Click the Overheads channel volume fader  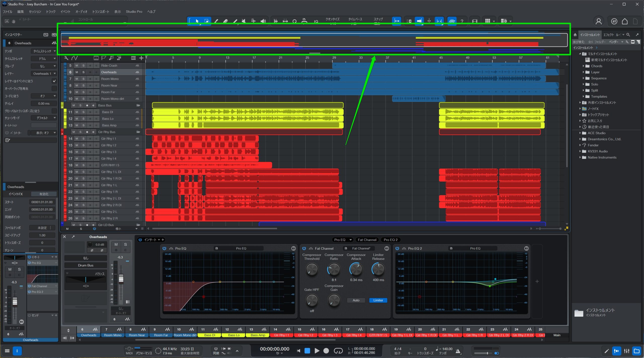[x=121, y=278]
